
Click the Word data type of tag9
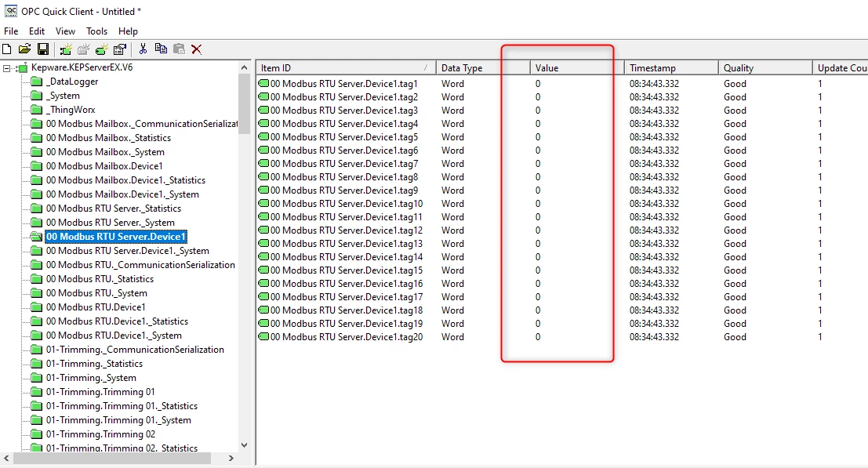453,190
